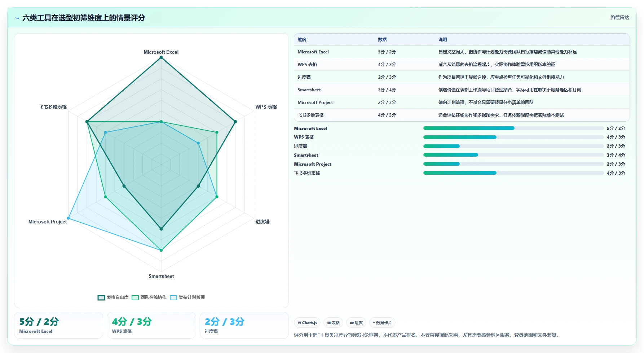The height and width of the screenshot is (353, 644).
Task: Select the Microsoft Project table row name
Action: [315, 103]
